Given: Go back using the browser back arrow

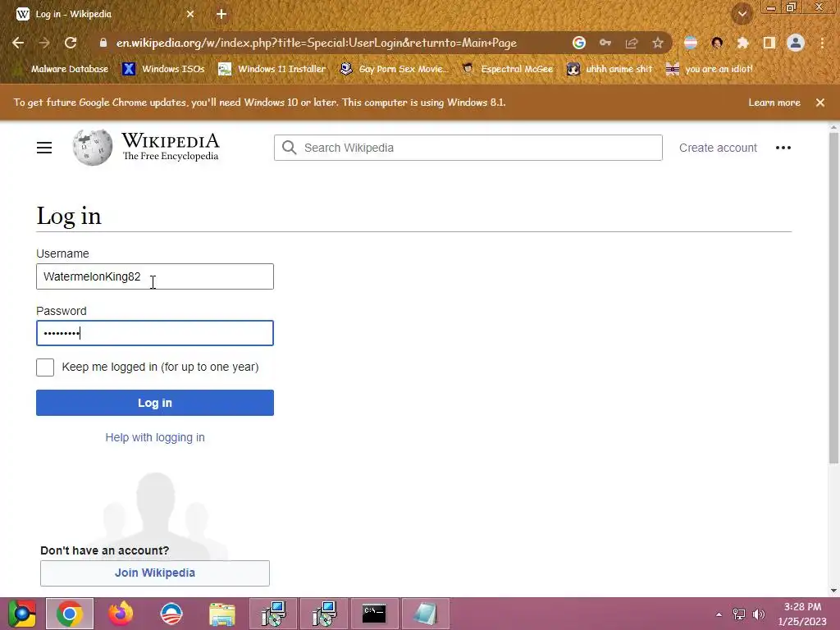Looking at the screenshot, I should tap(18, 43).
